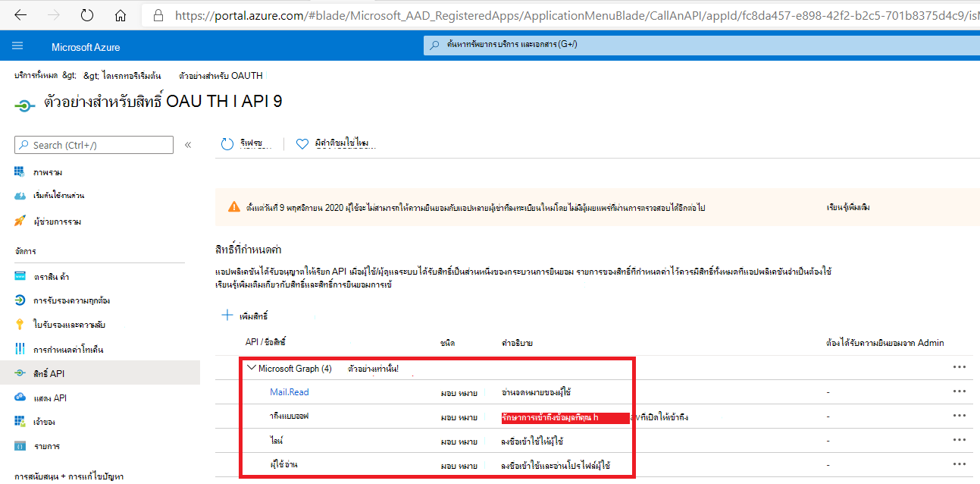Click the search magnifier in top bar
This screenshot has width=980, height=484.
click(434, 45)
